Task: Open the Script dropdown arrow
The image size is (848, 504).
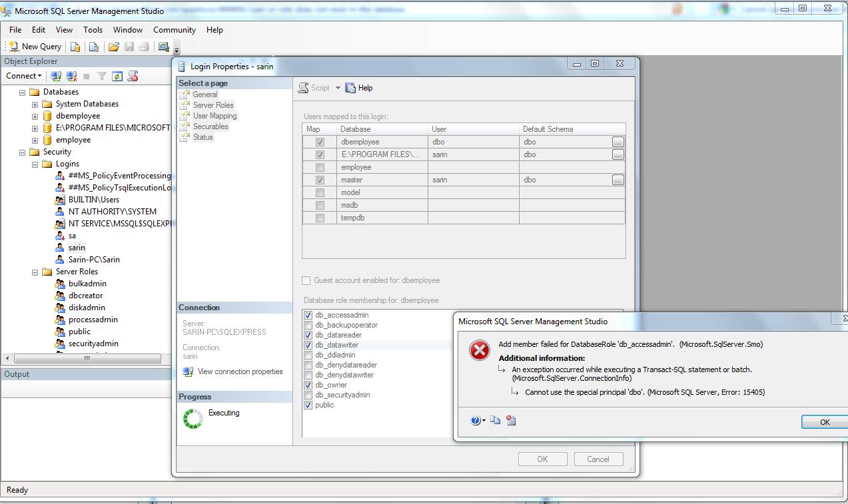Action: coord(338,88)
